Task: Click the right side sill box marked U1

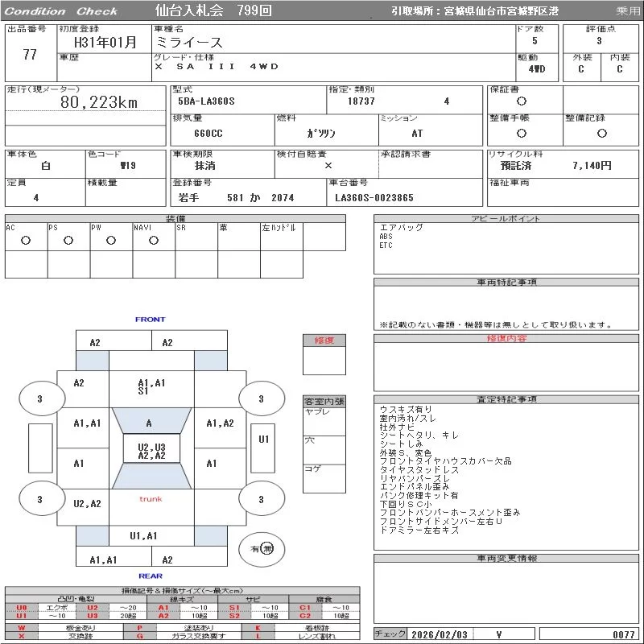Action: 263,440
